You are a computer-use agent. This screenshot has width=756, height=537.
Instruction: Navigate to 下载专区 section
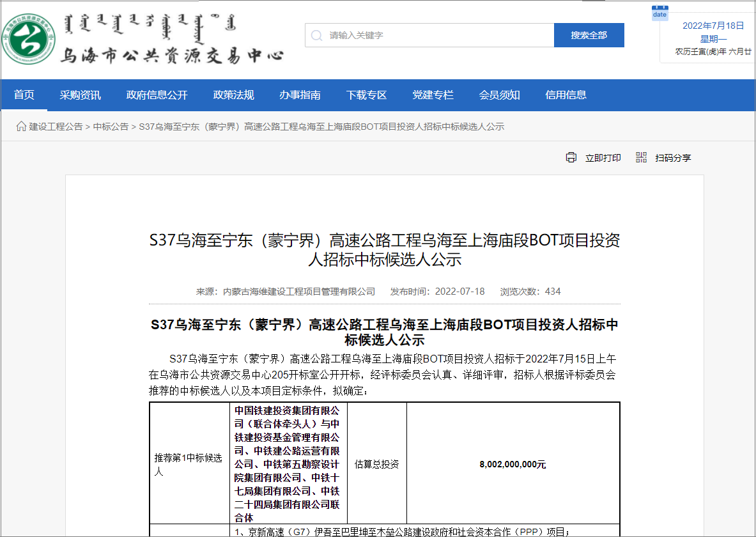pyautogui.click(x=367, y=95)
